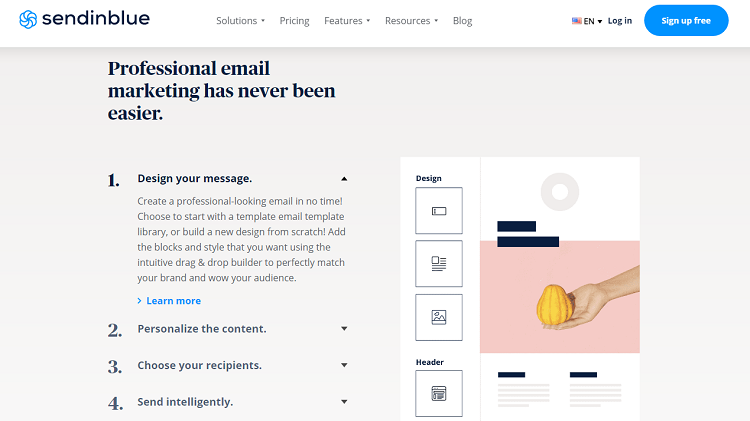The image size is (750, 421).
Task: Click the US flag language icon
Action: pos(576,21)
